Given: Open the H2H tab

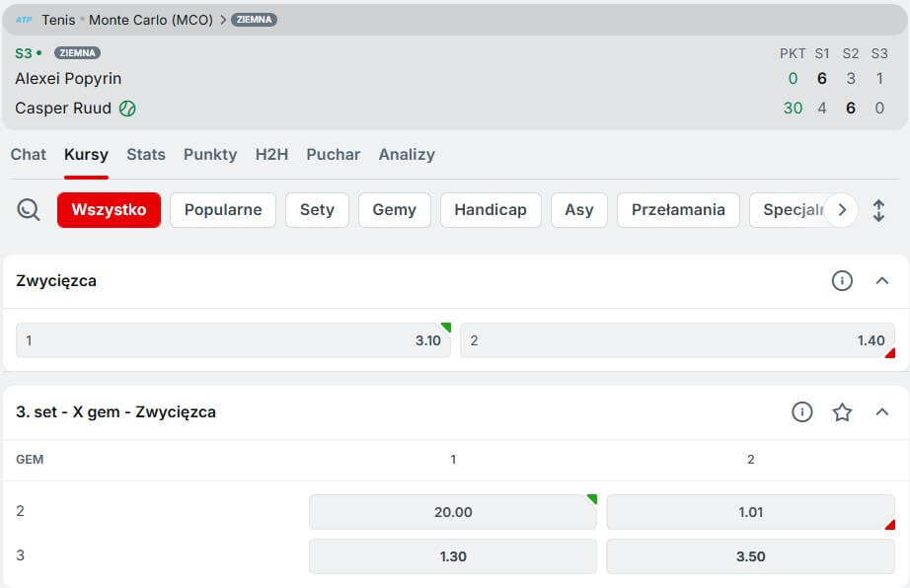Looking at the screenshot, I should [x=271, y=155].
